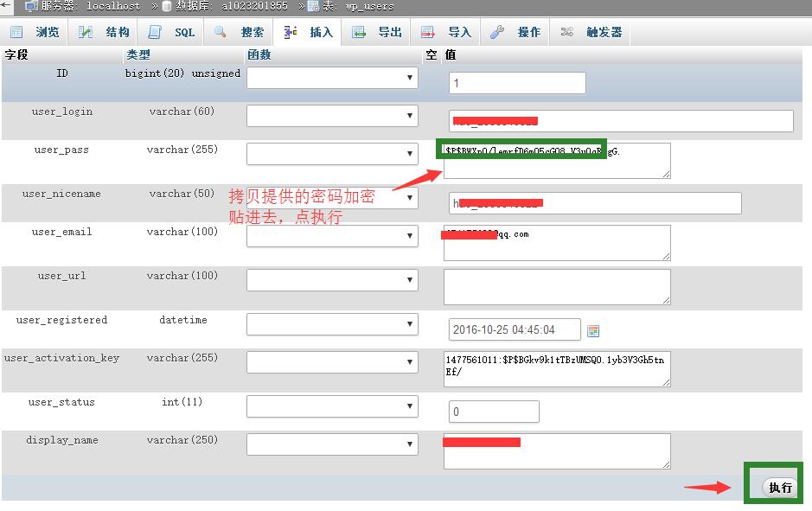Screen dimensions: 812x511
Task: Click the empty user_url textarea
Action: click(x=557, y=287)
